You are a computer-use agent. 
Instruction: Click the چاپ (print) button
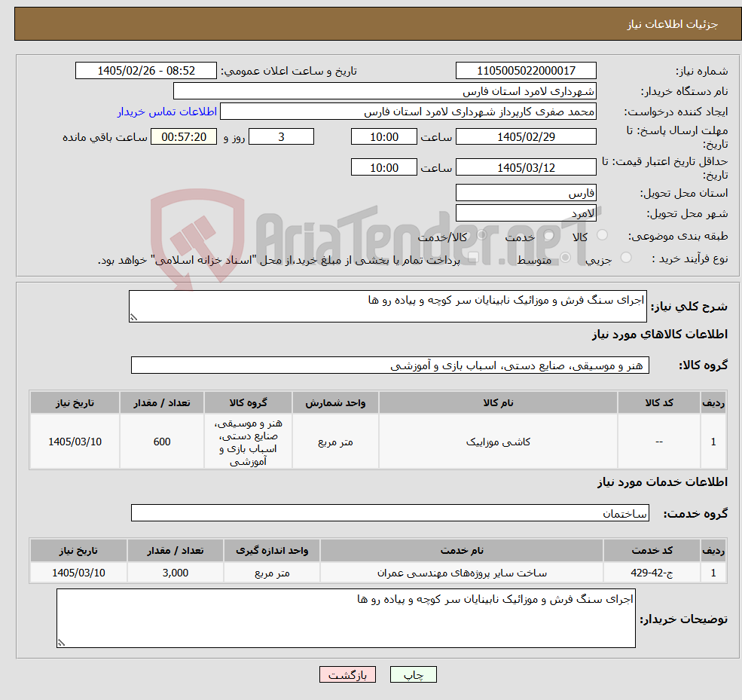[x=413, y=674]
